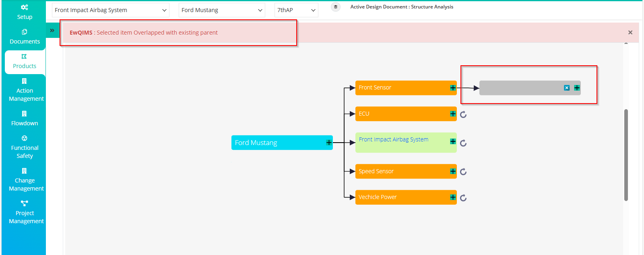This screenshot has height=255, width=644.
Task: Select the Front Sensor node
Action: coord(406,88)
